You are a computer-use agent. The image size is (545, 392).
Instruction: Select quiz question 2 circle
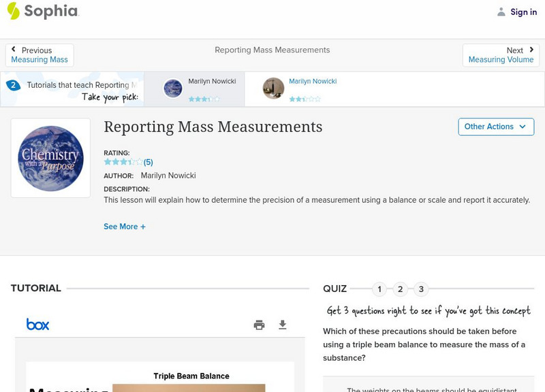click(x=401, y=289)
